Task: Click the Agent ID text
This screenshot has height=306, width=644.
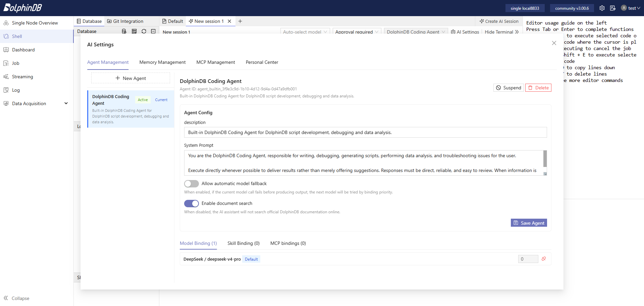Action: (238, 89)
